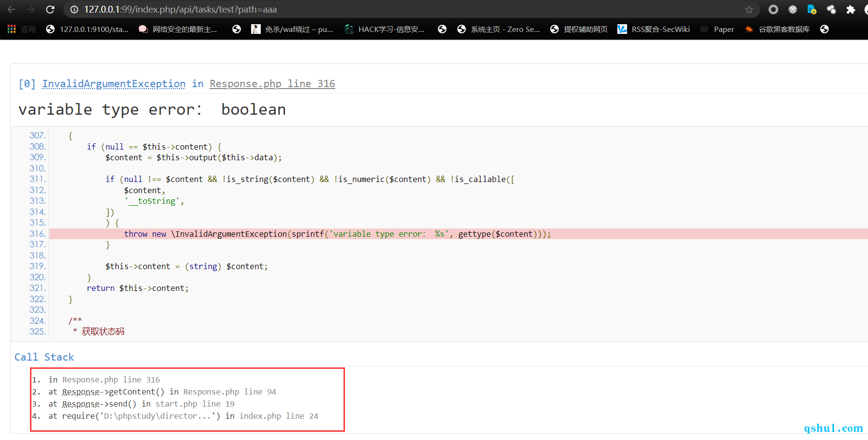Select the Response->getContent() call stack entry

coord(162,392)
